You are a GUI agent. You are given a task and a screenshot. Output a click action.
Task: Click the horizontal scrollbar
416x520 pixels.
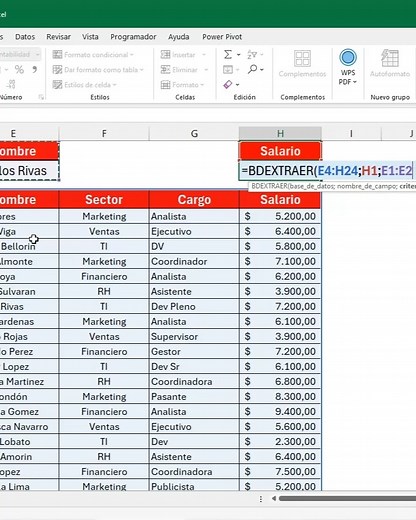[x=347, y=499]
